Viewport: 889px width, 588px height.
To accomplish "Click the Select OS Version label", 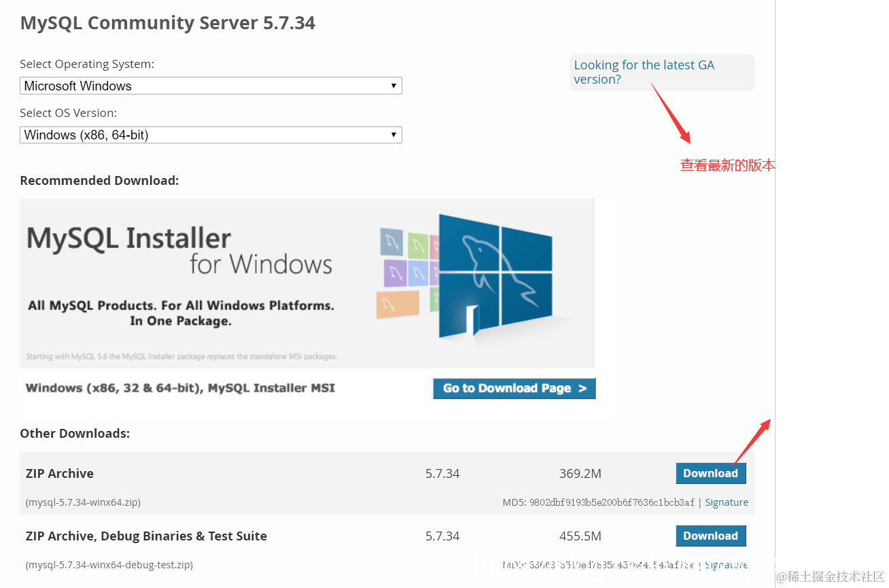I will tap(69, 113).
